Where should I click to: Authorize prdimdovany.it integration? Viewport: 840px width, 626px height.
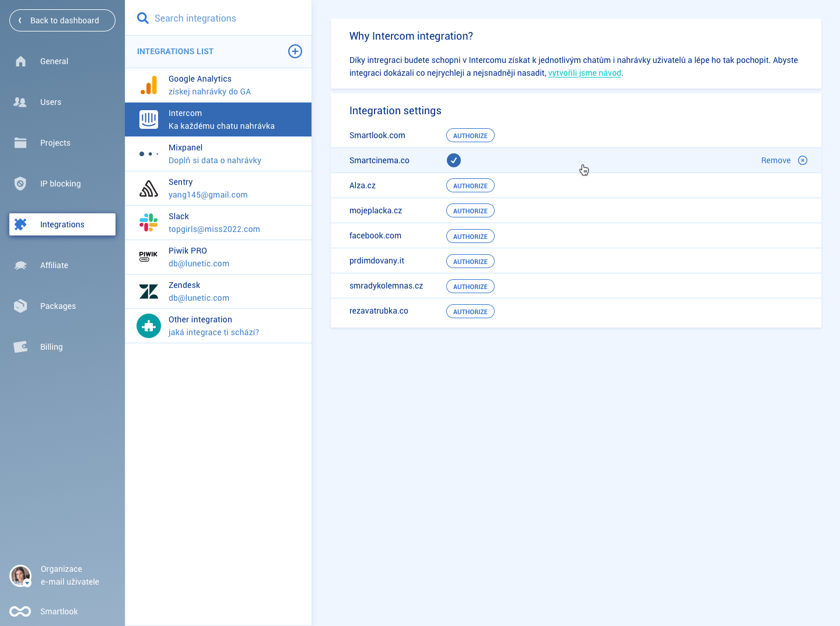470,261
